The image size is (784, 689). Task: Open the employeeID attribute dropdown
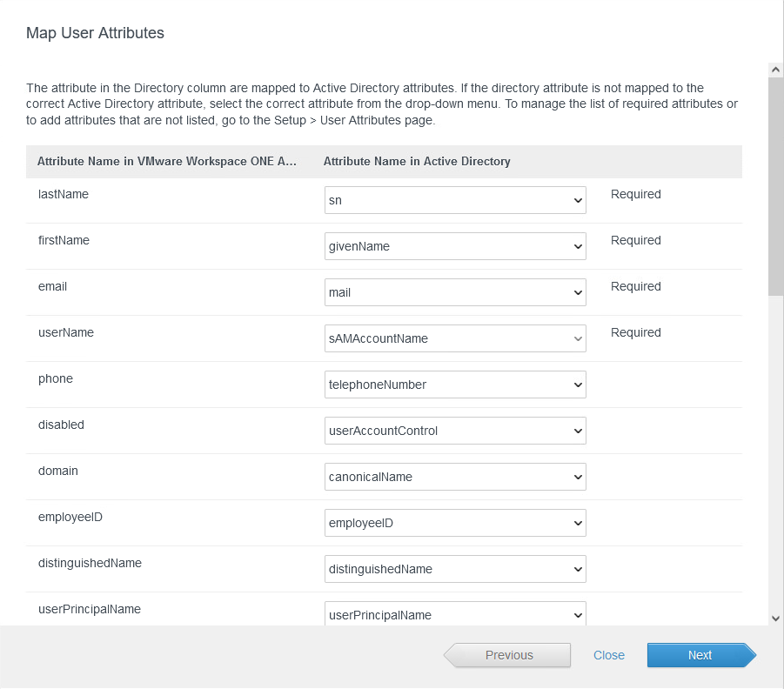tap(455, 524)
